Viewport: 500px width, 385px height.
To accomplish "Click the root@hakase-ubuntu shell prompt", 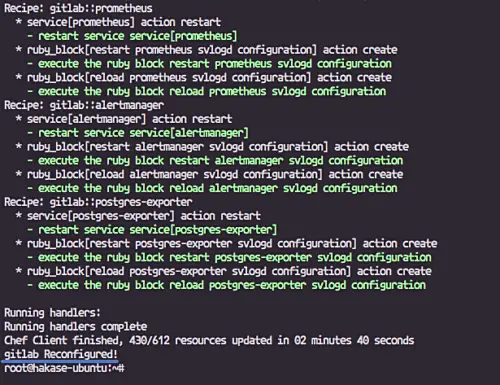I will pyautogui.click(x=64, y=368).
